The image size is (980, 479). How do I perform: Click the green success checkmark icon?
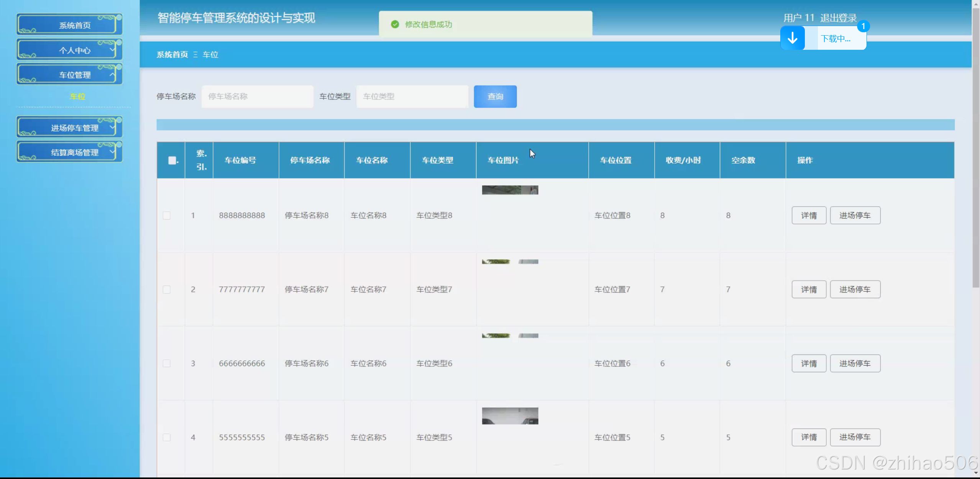pos(395,25)
